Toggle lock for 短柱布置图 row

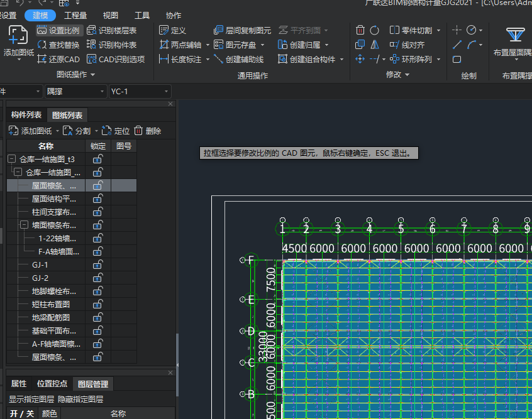point(97,304)
